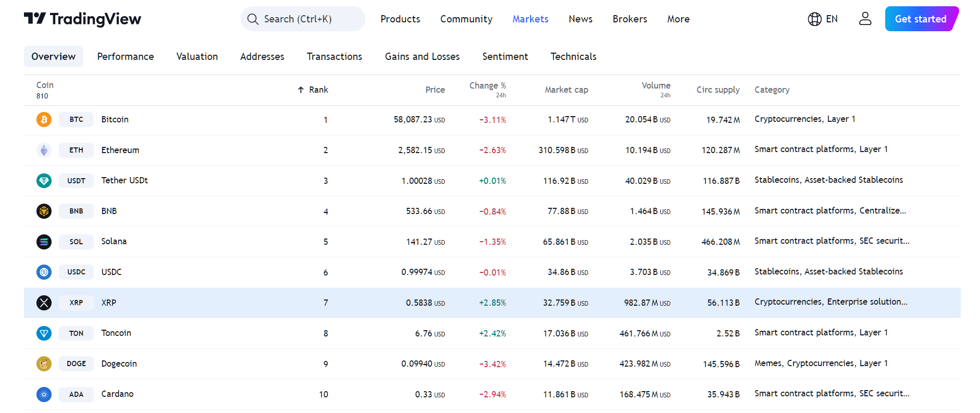Click Ethereum's market cap 310.598 B
Screen dimensions: 980x413
pos(563,150)
